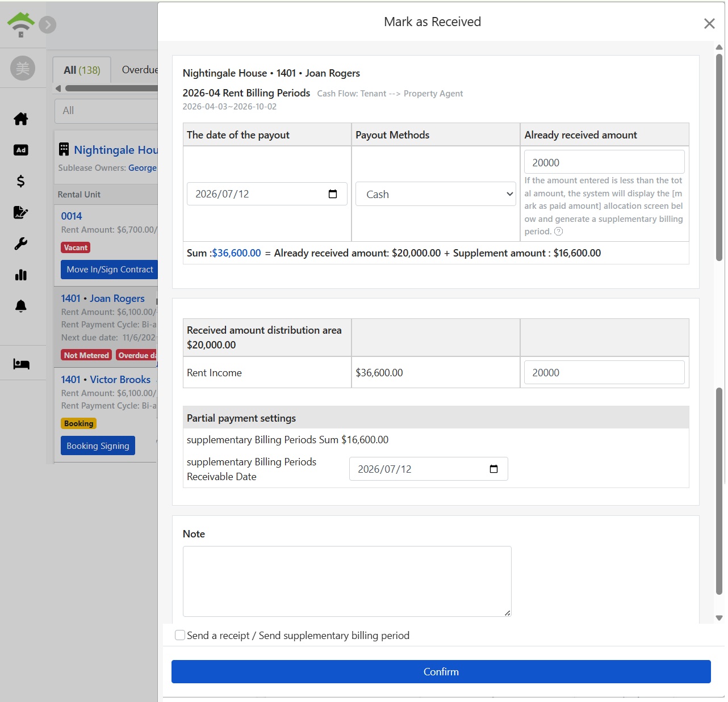
Task: Click the Vacant status badge
Action: [x=76, y=247]
